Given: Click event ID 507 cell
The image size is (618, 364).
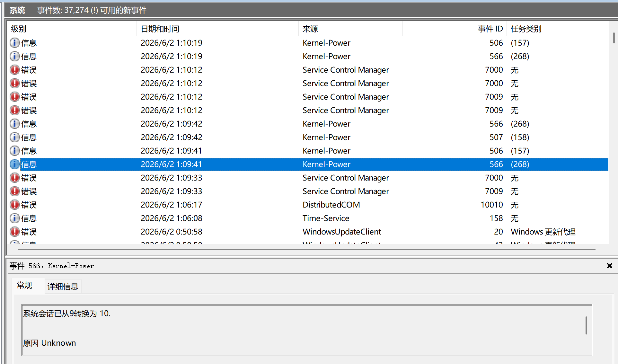Looking at the screenshot, I should click(496, 137).
